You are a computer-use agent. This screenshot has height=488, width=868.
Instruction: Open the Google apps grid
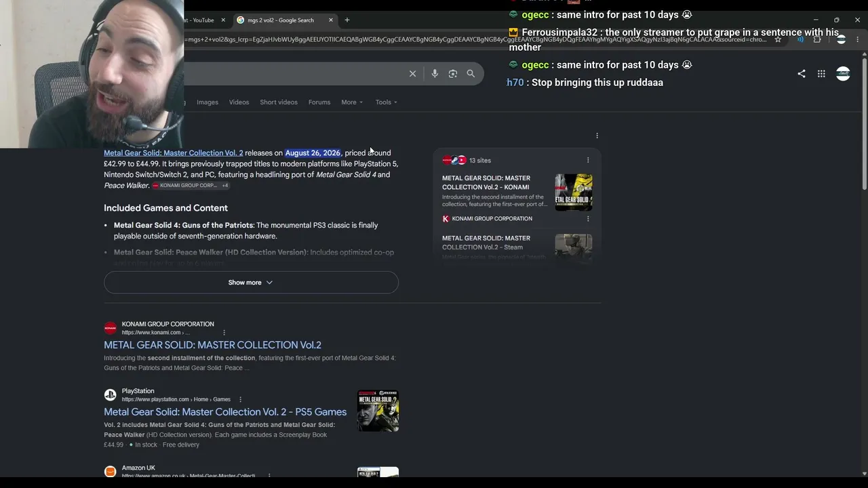tap(821, 74)
